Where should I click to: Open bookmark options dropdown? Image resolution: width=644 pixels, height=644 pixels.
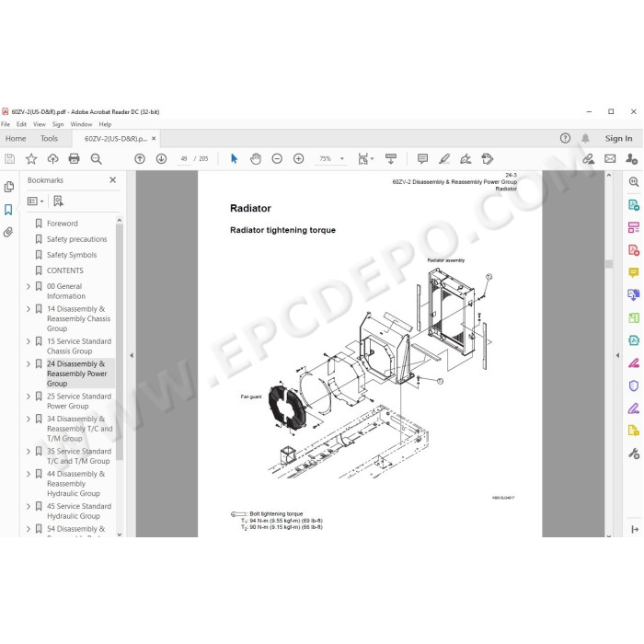point(35,201)
